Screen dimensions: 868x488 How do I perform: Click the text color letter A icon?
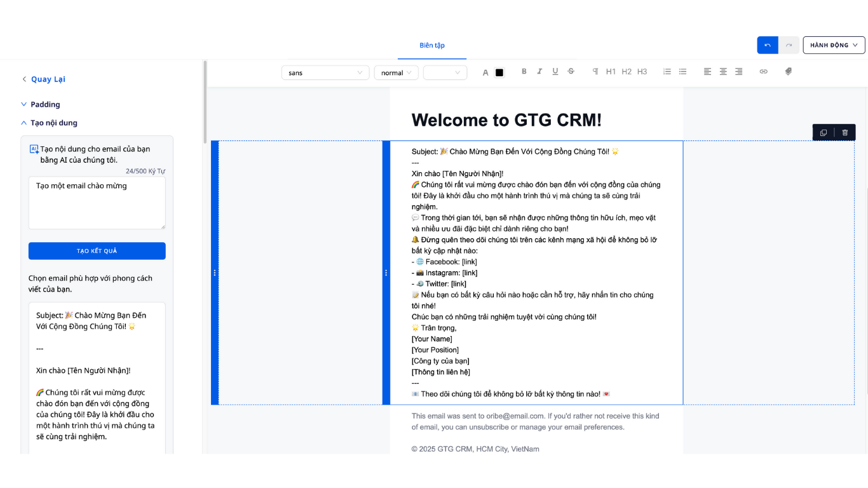(485, 73)
